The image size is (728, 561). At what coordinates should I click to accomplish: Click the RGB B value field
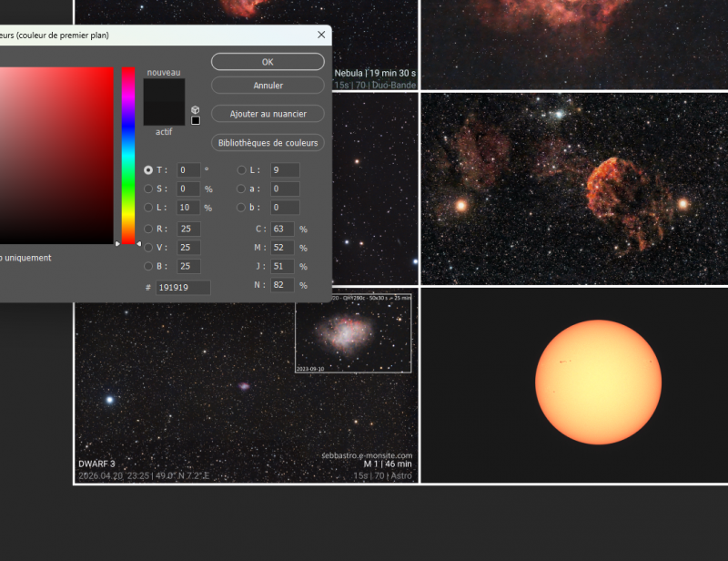coord(188,266)
